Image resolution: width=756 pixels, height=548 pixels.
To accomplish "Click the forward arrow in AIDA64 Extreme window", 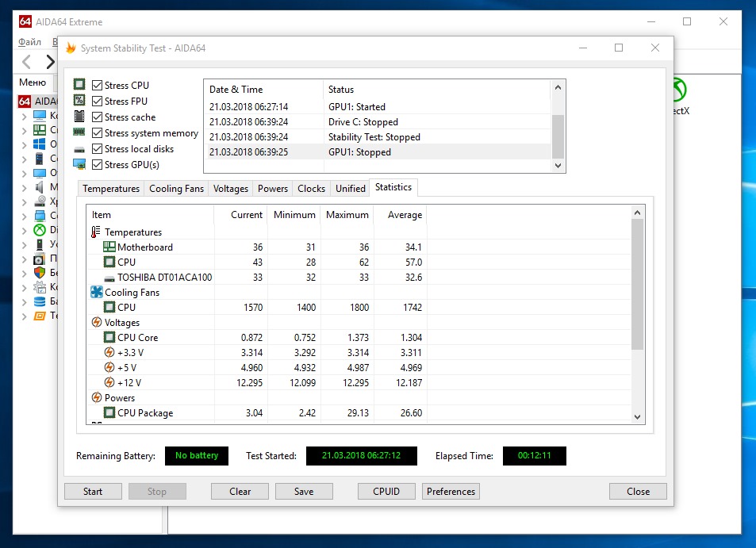I will (x=50, y=62).
